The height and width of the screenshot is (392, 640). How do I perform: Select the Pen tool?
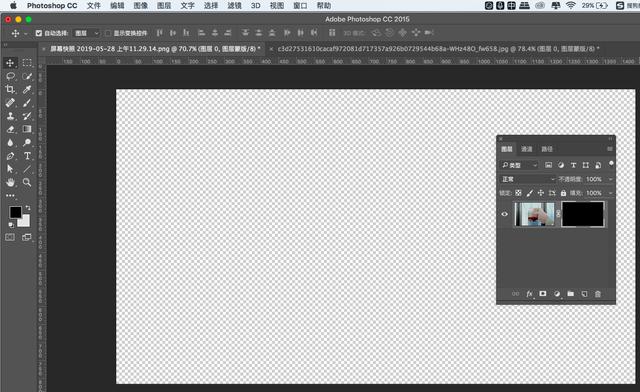point(10,156)
